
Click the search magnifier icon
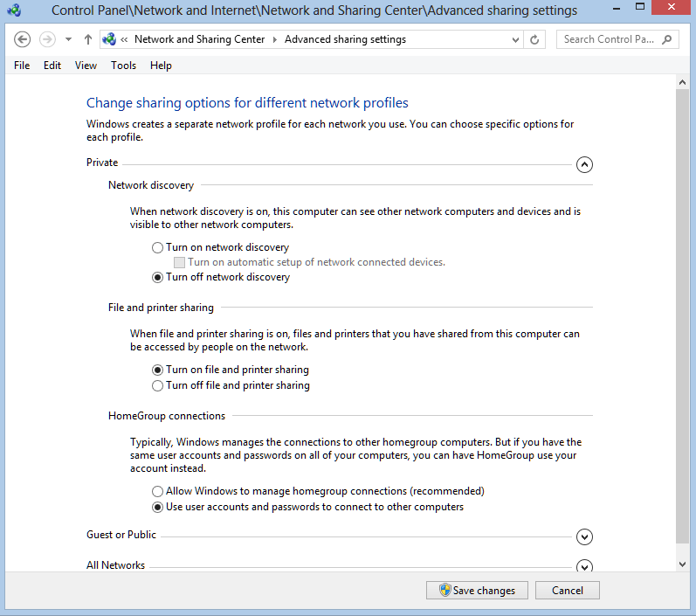pos(666,39)
